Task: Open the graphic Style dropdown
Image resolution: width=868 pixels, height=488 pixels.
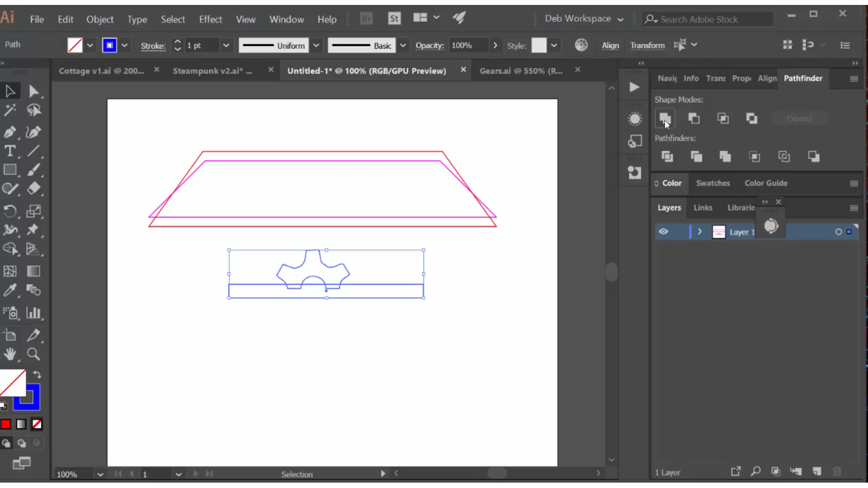Action: pos(554,45)
